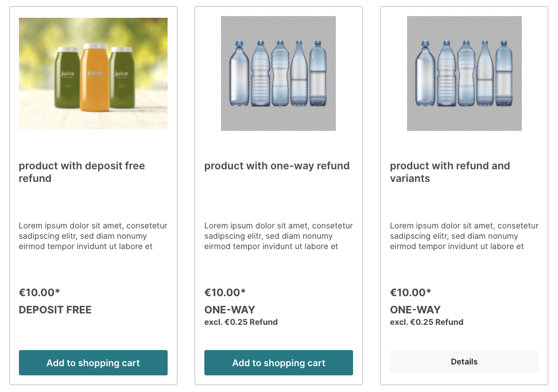Click description text of one-way refund product
Screen dimensions: 558x392
(278, 236)
